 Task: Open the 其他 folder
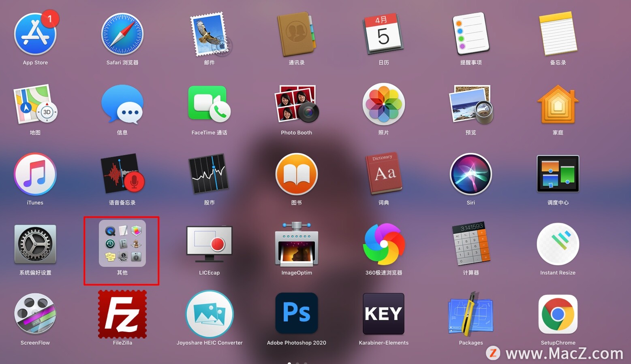pos(122,243)
